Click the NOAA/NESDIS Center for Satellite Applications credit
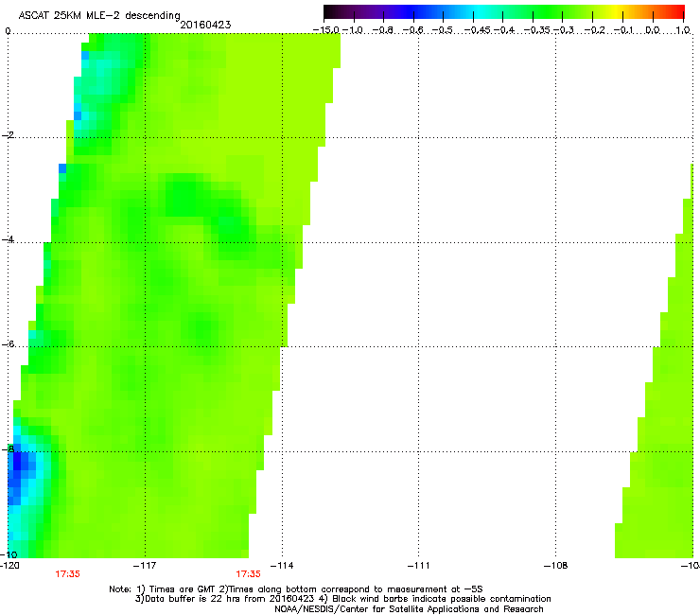The height and width of the screenshot is (615, 700). coord(409,609)
